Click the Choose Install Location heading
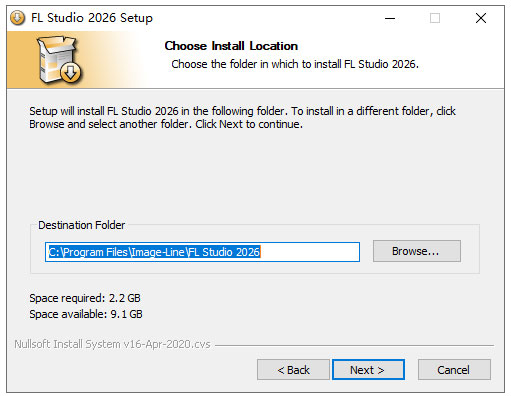The image size is (511, 396). click(231, 46)
